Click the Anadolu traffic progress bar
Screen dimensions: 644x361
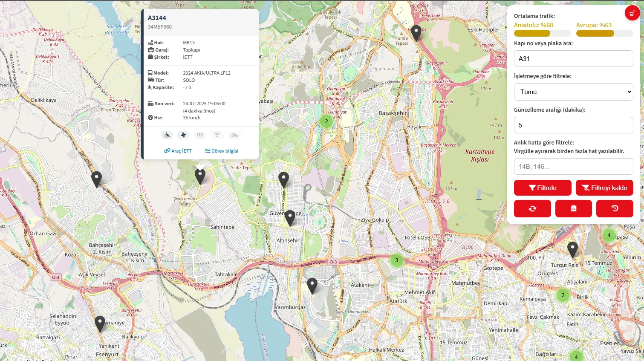pos(542,33)
